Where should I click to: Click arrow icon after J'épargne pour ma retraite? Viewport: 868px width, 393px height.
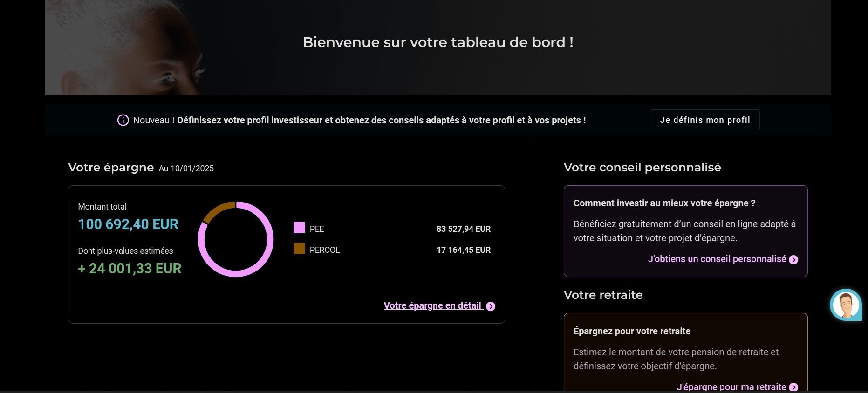coord(794,387)
